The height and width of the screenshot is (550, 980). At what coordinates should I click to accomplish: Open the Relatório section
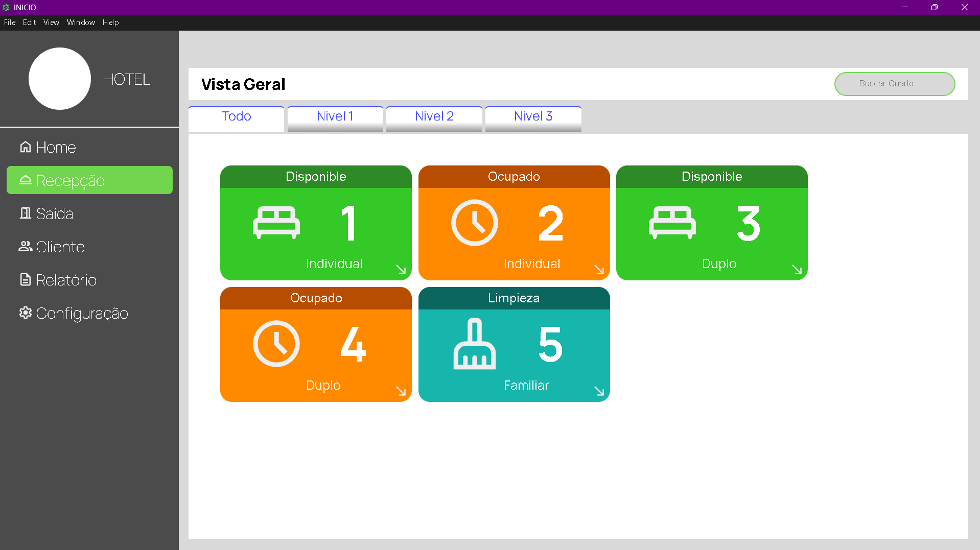pyautogui.click(x=66, y=280)
